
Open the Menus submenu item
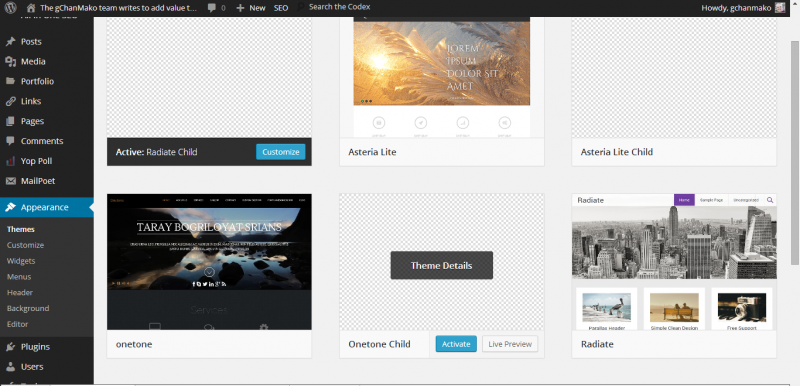point(19,276)
